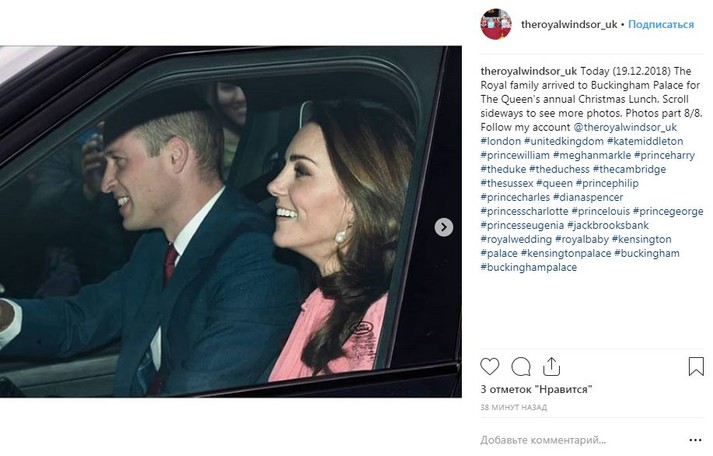Open the #buckinghampalace hashtag
The height and width of the screenshot is (456, 713).
528,267
